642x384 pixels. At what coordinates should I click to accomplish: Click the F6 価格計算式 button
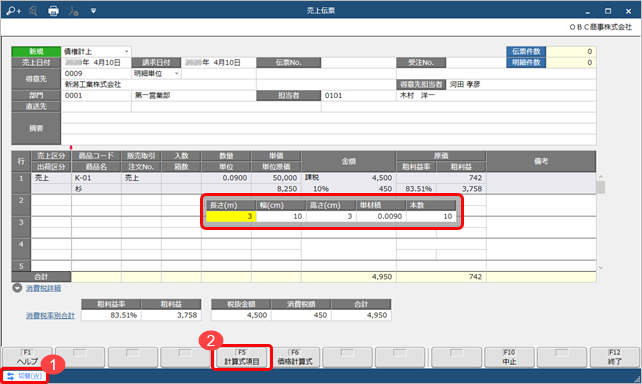pyautogui.click(x=295, y=357)
